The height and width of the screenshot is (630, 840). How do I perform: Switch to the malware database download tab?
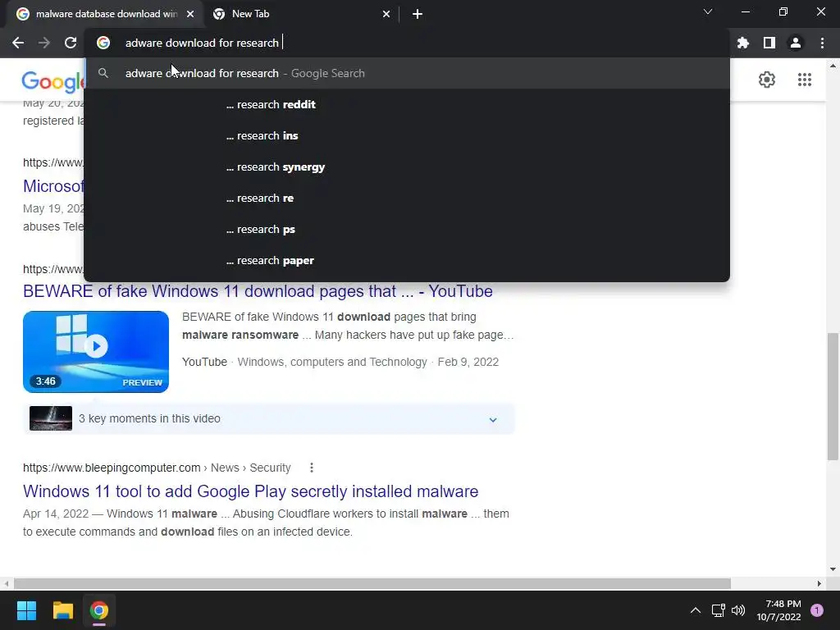click(106, 14)
